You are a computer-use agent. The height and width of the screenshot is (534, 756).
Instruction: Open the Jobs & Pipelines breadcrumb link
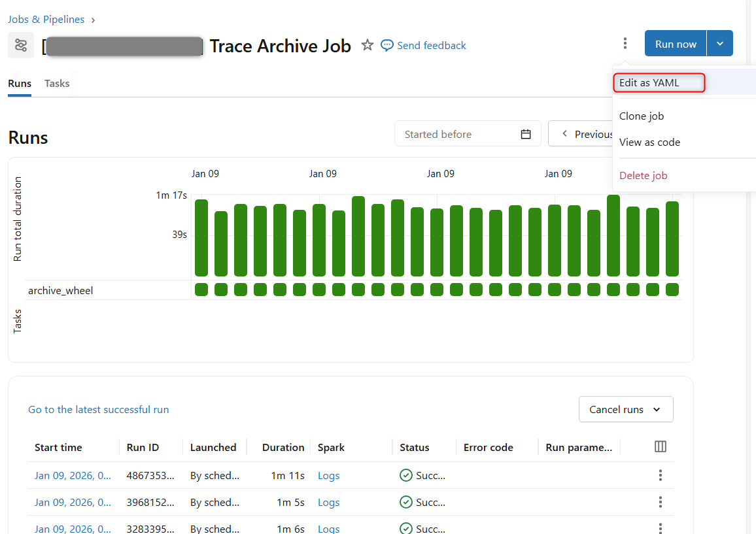pos(46,19)
